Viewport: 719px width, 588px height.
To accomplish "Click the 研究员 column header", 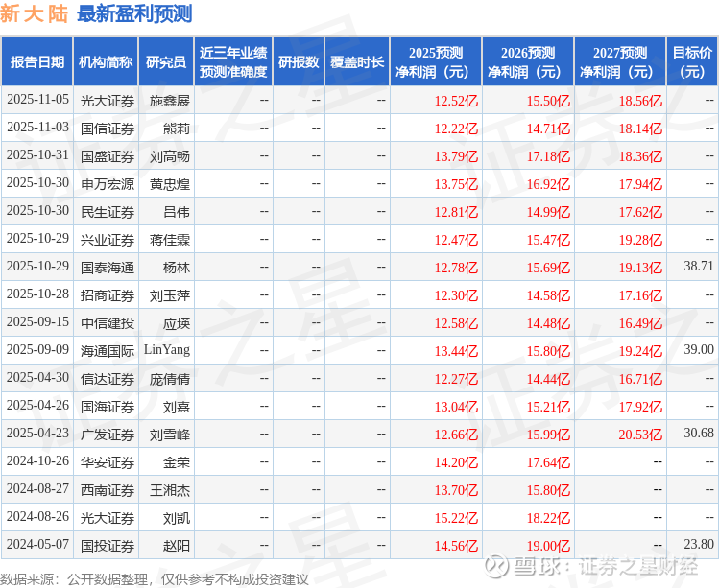I will (166, 62).
